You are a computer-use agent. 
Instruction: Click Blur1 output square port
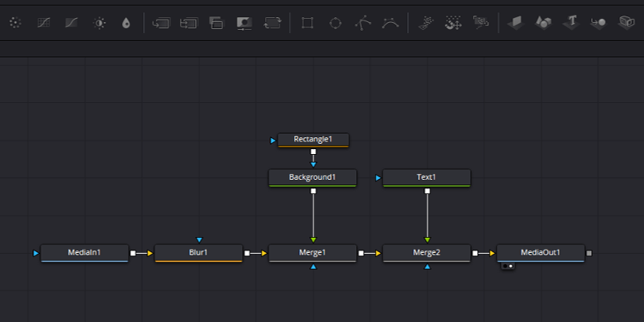(x=247, y=253)
